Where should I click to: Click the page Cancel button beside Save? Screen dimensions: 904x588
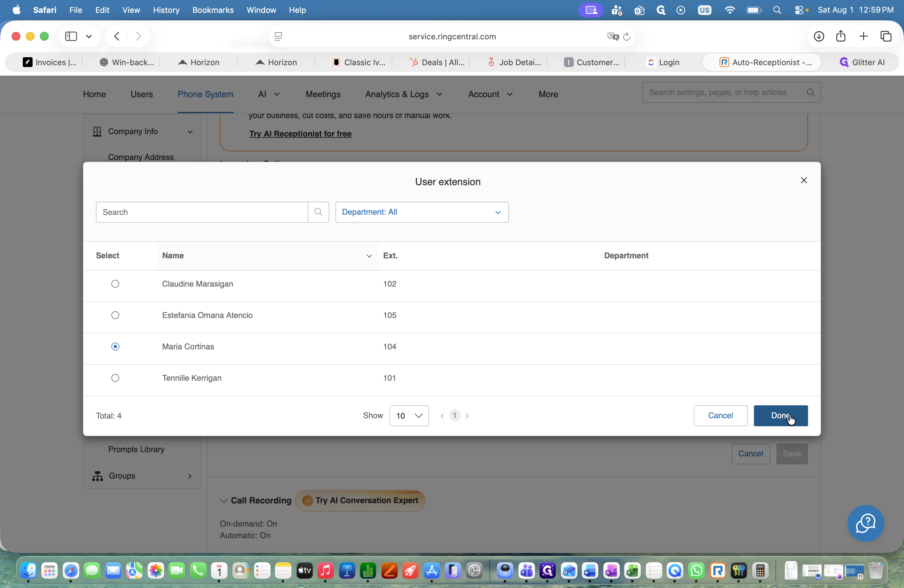coord(751,454)
